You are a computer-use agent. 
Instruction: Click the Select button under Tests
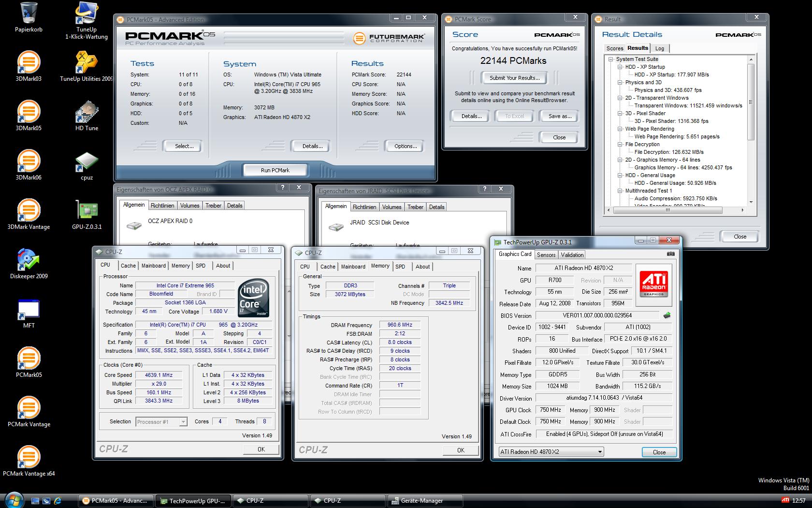point(184,146)
